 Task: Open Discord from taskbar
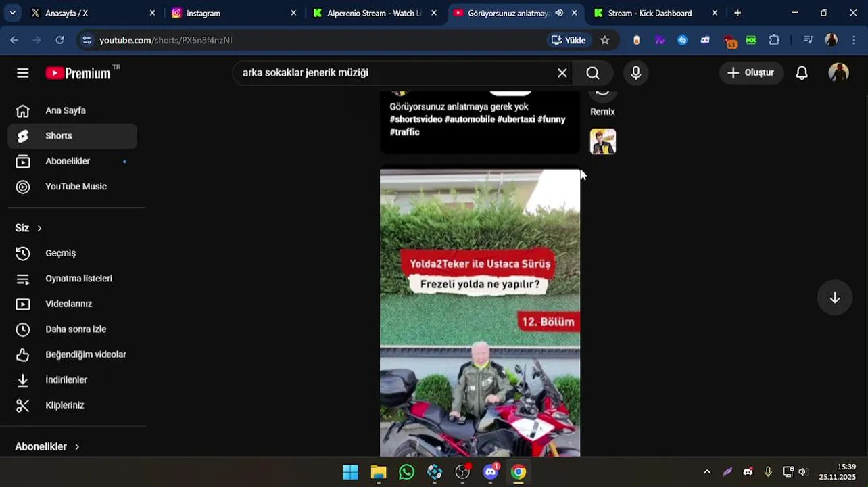(x=491, y=472)
